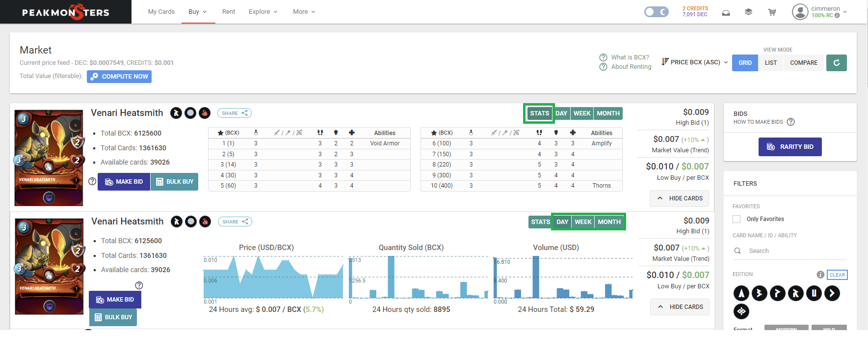
Task: Select the Alpha edition filter icon
Action: [x=741, y=293]
